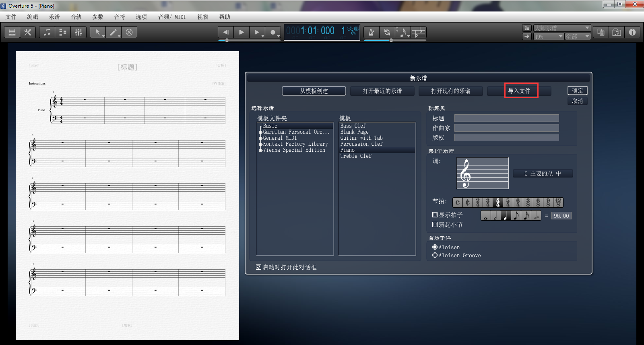Viewport: 644px width, 345px height.
Task: Select the 2/4 time signature
Action: coord(478,202)
